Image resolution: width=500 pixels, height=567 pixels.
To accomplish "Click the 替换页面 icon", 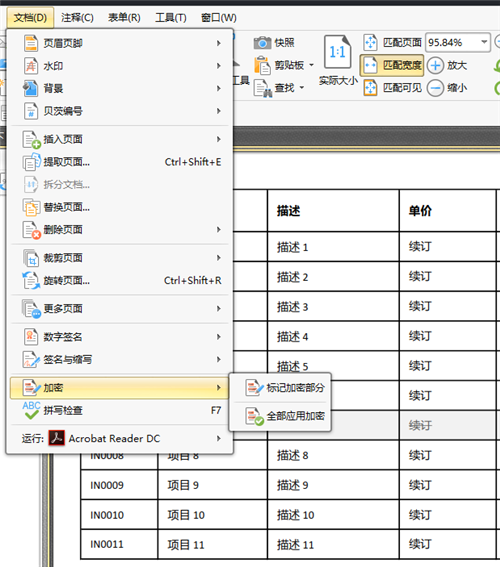I will tap(31, 207).
